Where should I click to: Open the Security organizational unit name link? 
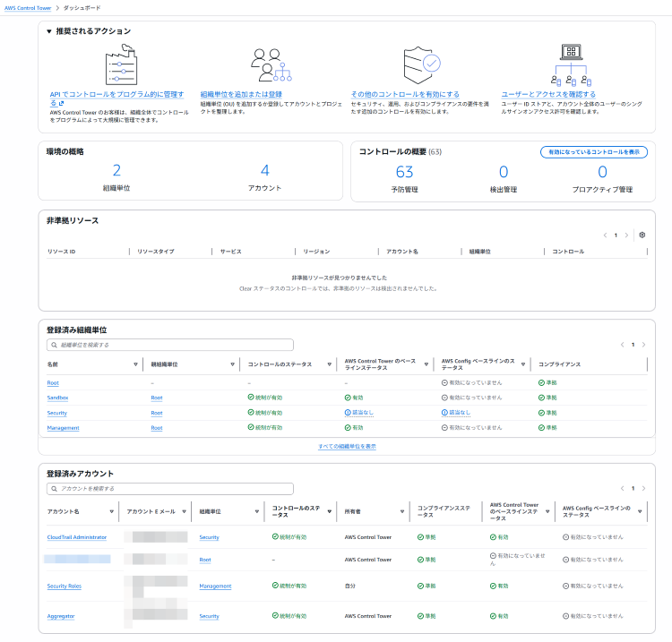tap(57, 413)
